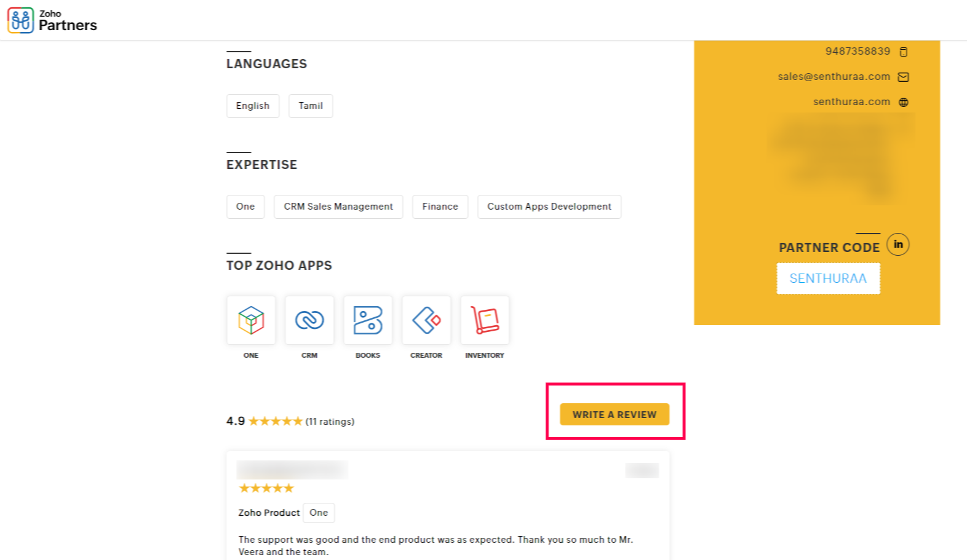The image size is (967, 560).
Task: Click the LANGUAGES heading
Action: coord(267,64)
